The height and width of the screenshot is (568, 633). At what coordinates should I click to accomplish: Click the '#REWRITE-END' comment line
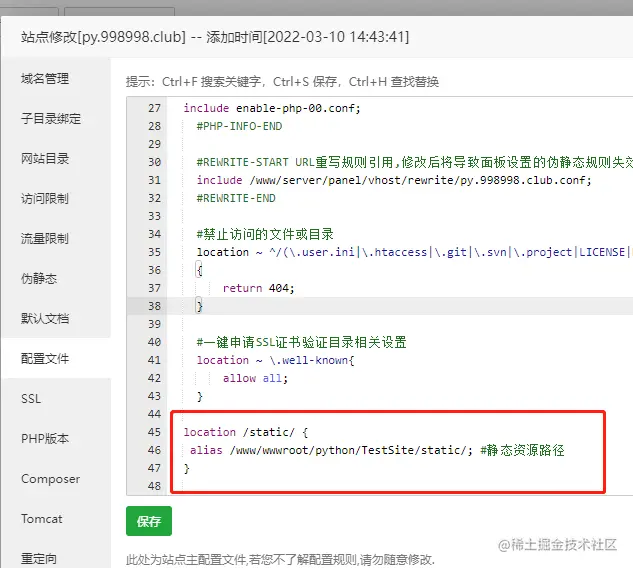click(x=236, y=198)
